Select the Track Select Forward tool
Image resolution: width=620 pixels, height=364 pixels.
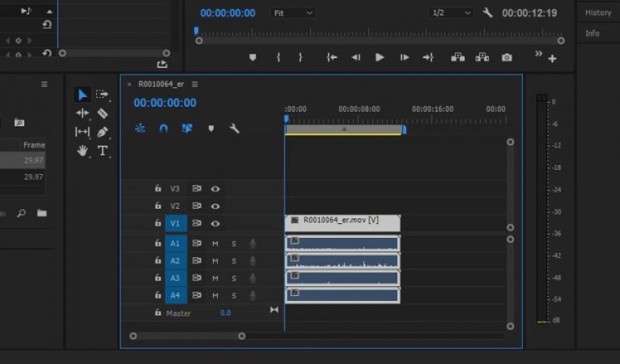(x=102, y=94)
